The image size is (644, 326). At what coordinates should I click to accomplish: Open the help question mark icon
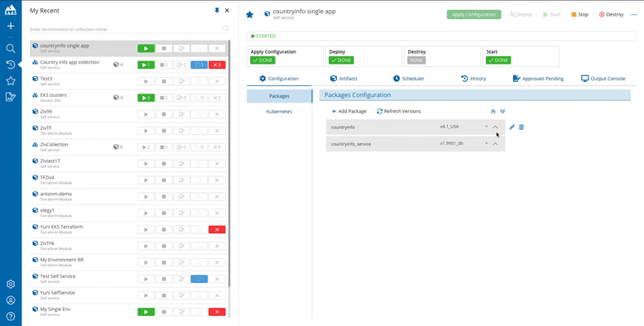tap(11, 316)
